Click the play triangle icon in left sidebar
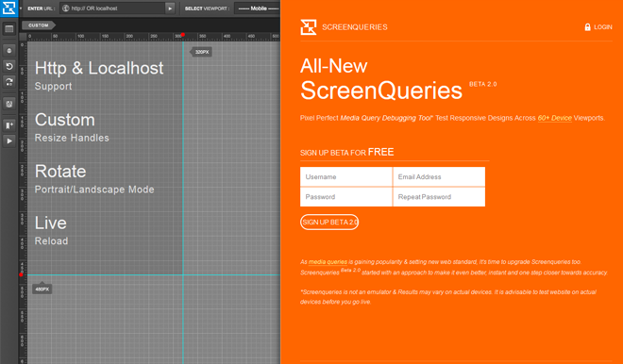Screen dimensions: 623x364 (9, 141)
